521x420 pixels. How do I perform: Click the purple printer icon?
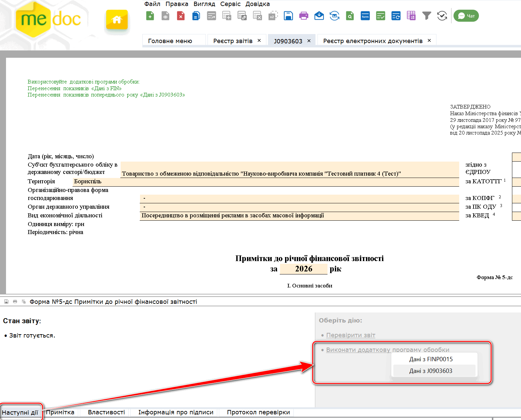pos(303,16)
